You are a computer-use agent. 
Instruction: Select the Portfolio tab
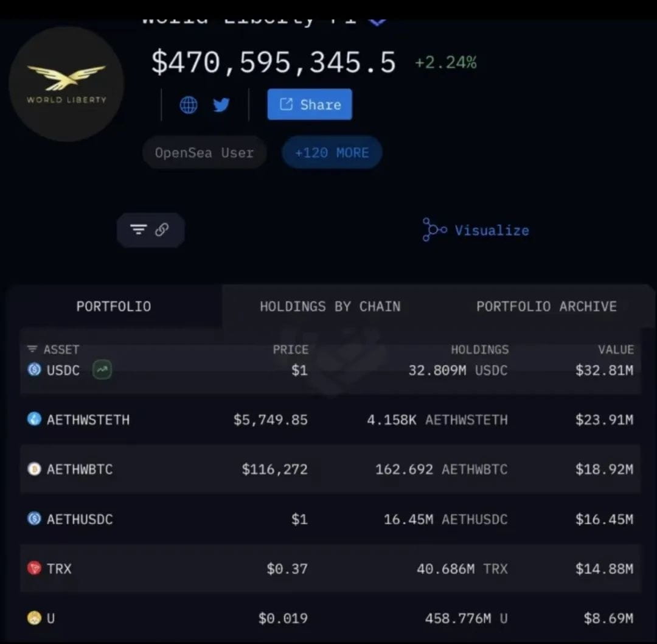(114, 307)
